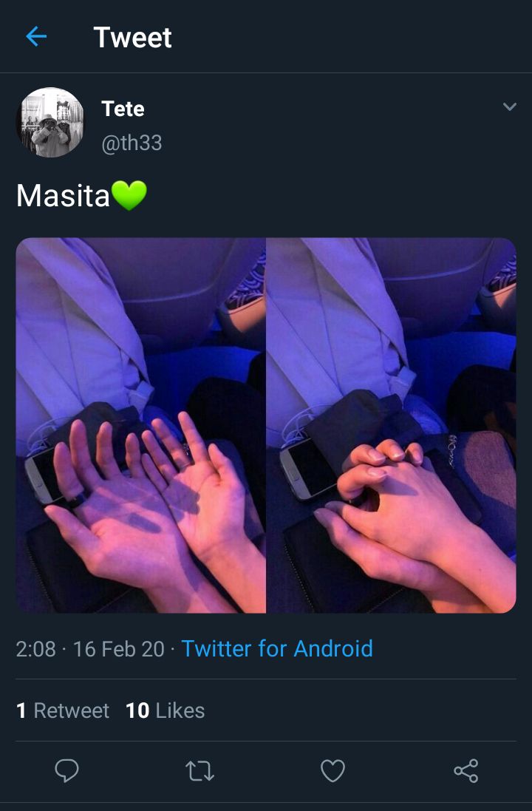The image size is (532, 811).
Task: Open the left photo with open palms
Action: pos(140,425)
